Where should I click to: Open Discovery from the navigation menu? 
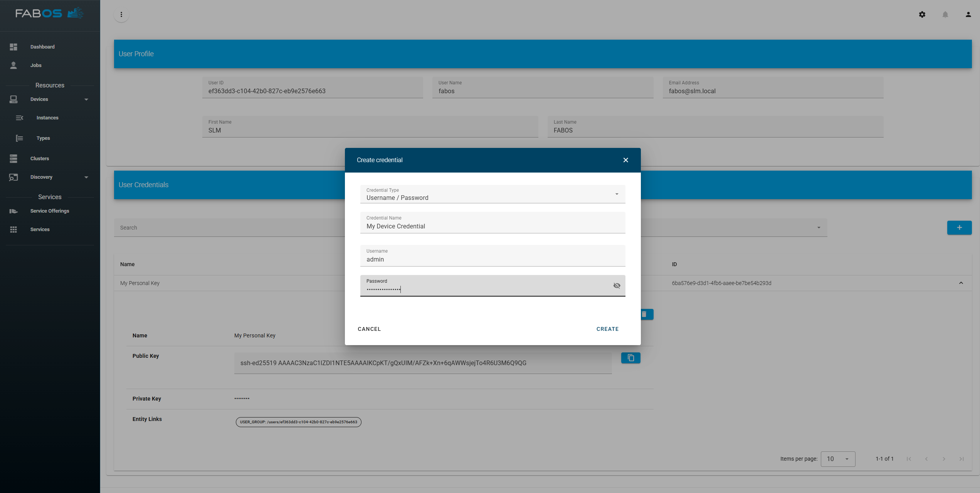(x=41, y=177)
